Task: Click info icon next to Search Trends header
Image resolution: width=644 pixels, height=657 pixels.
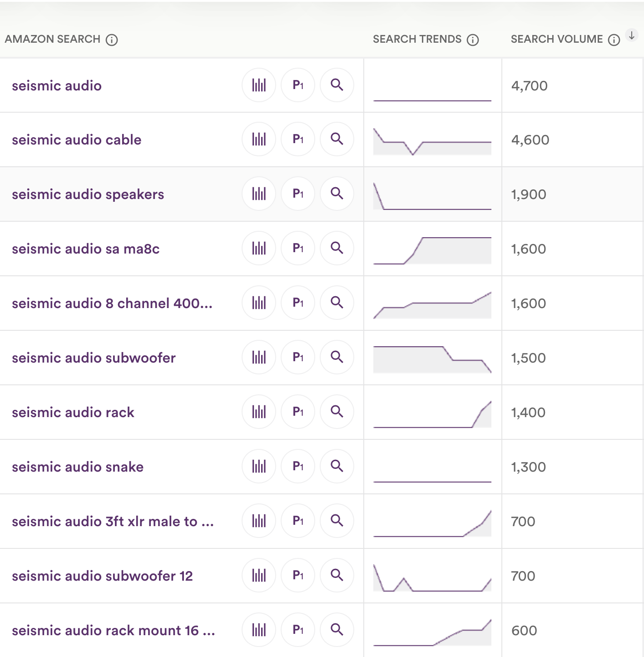Action: (x=473, y=40)
